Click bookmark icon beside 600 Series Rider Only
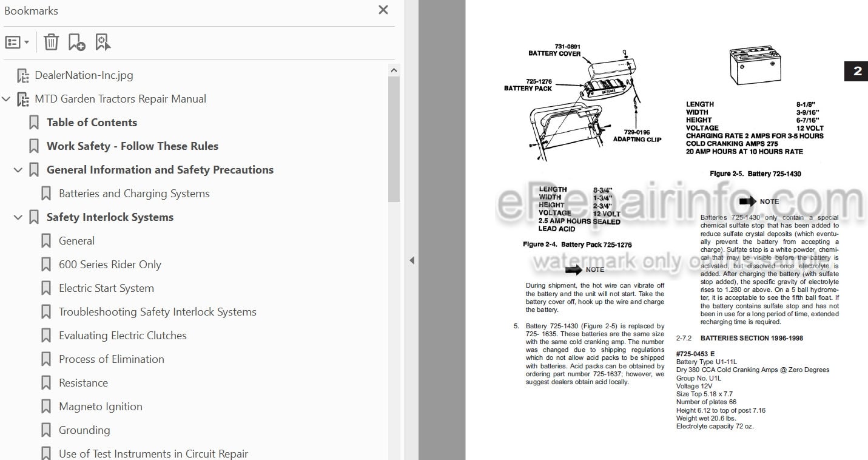The width and height of the screenshot is (868, 460). [x=46, y=265]
